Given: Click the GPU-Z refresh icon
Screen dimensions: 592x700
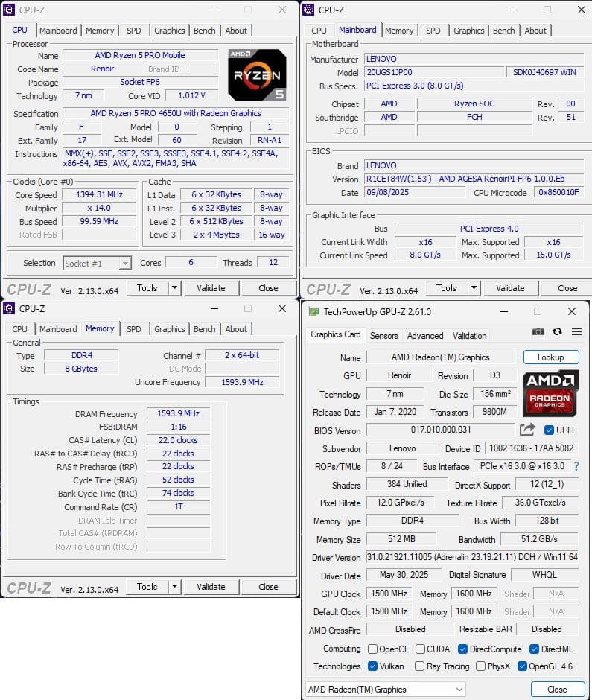Looking at the screenshot, I should (557, 331).
